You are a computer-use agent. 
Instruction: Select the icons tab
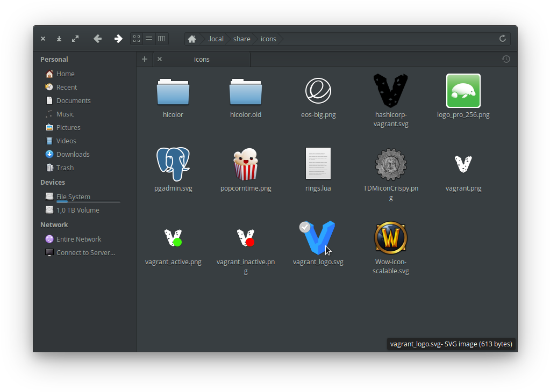(x=202, y=59)
